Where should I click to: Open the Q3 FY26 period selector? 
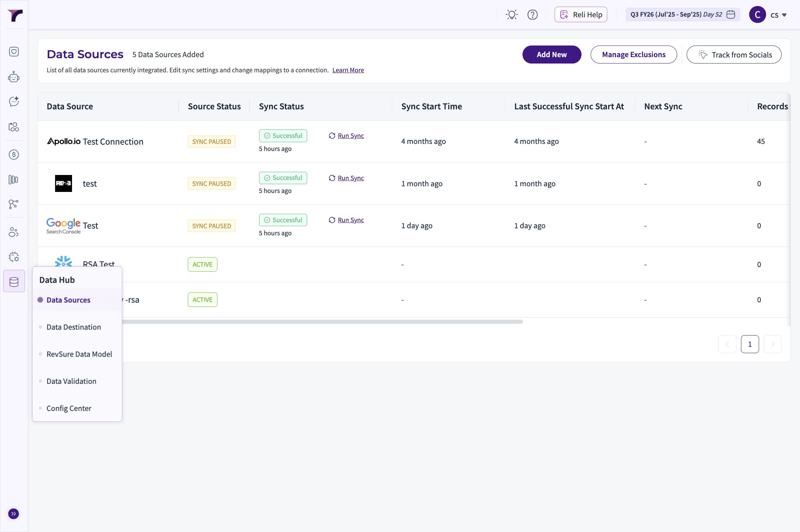click(682, 14)
